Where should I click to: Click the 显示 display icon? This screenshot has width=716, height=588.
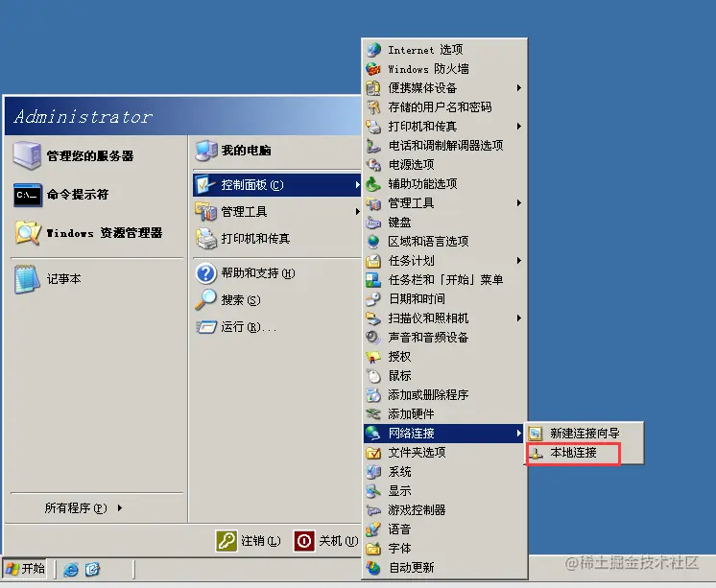(x=373, y=491)
